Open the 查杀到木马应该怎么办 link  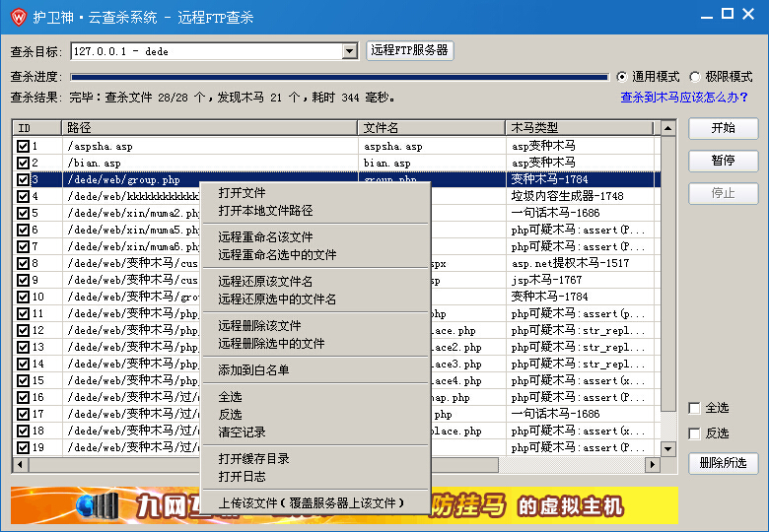tap(684, 98)
